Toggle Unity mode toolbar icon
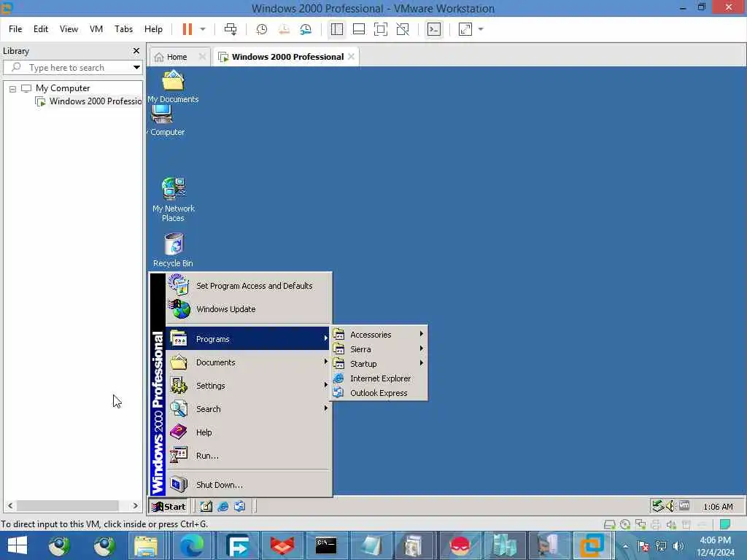 tap(403, 29)
